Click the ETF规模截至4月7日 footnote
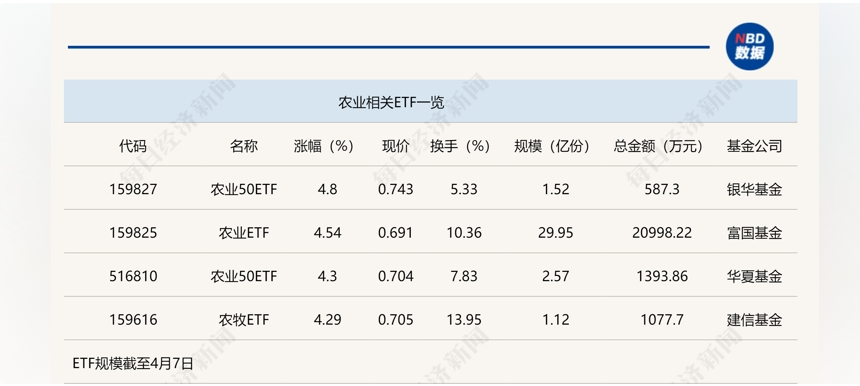860x386 pixels. 133,362
